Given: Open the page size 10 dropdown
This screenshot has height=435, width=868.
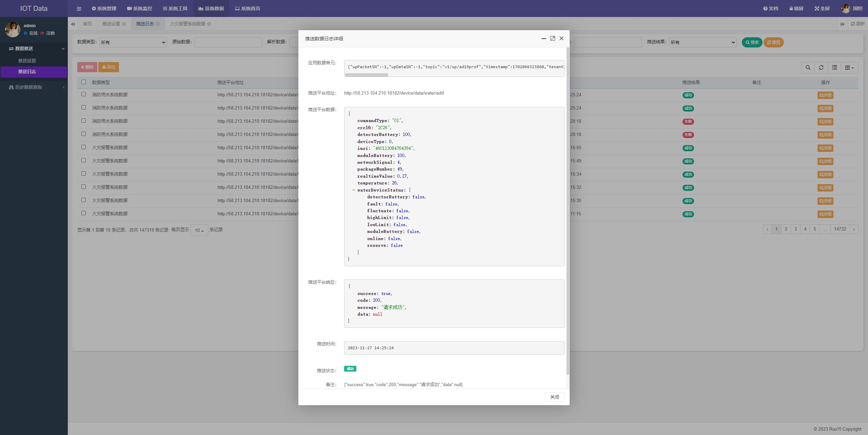Looking at the screenshot, I should [x=199, y=230].
